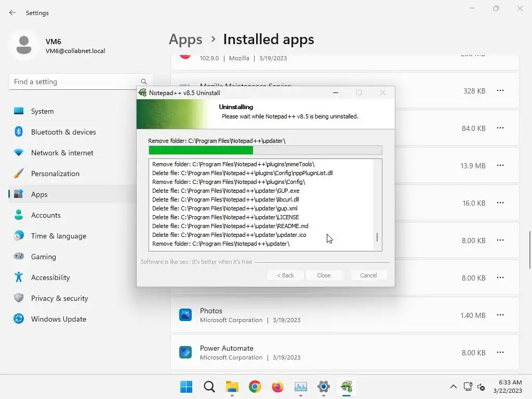
Task: Click the Time & language globe icon
Action: [x=19, y=235]
